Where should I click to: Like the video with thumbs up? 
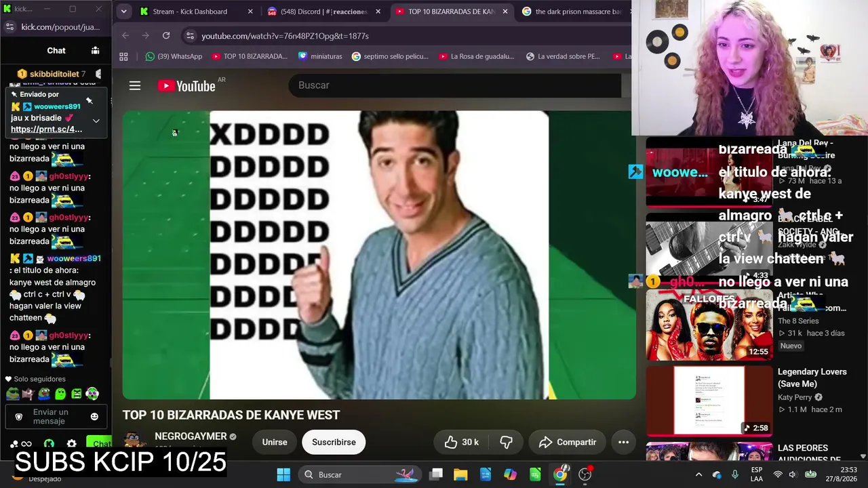point(462,442)
